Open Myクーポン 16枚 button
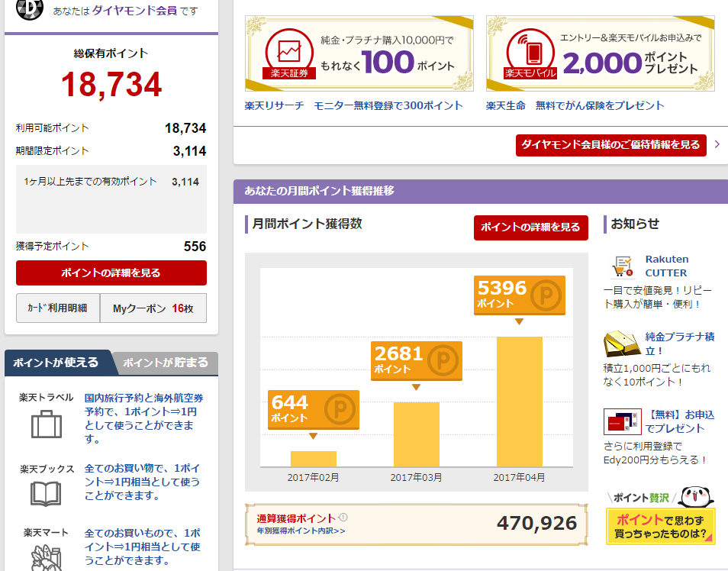Viewport: 728px width, 571px height. (x=153, y=308)
